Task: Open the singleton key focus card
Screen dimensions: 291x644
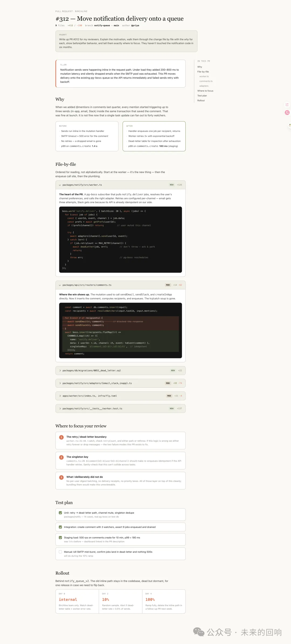Action: pyautogui.click(x=120, y=461)
